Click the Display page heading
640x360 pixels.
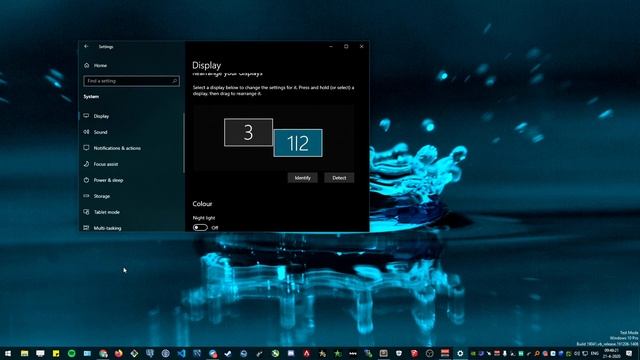pyautogui.click(x=207, y=65)
